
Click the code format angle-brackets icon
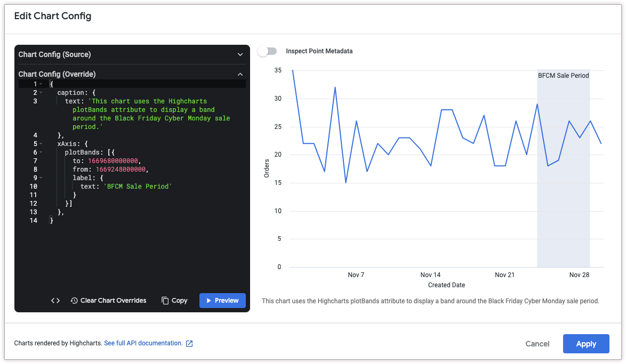(55, 301)
